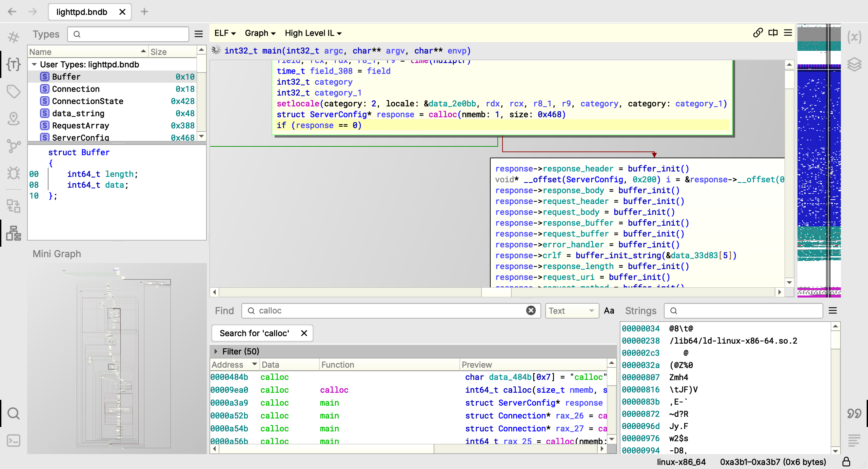Click the Types search input field
This screenshot has width=868, height=469.
132,34
